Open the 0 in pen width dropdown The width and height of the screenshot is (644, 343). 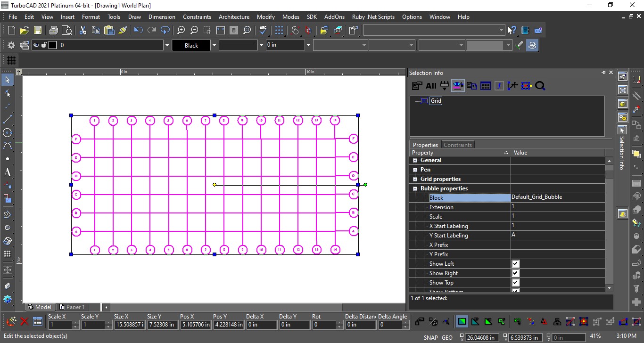(x=308, y=45)
